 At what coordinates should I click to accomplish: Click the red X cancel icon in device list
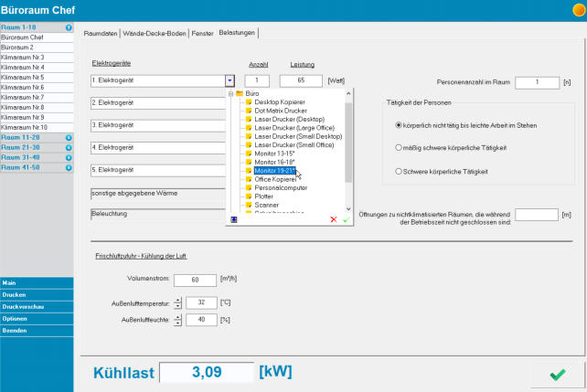[333, 220]
